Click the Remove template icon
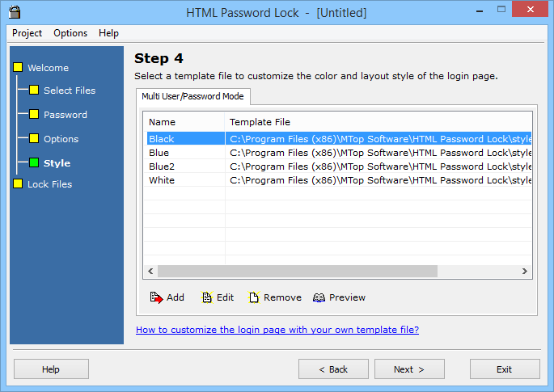 coord(254,297)
